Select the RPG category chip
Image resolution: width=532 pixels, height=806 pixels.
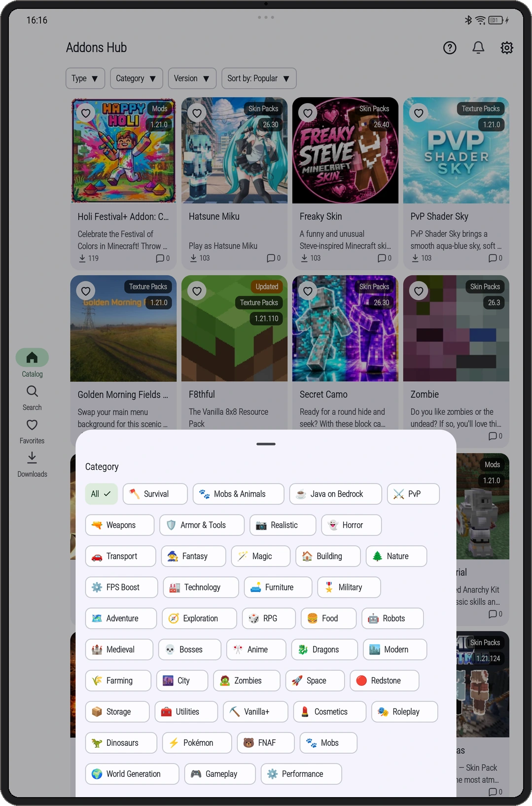269,618
